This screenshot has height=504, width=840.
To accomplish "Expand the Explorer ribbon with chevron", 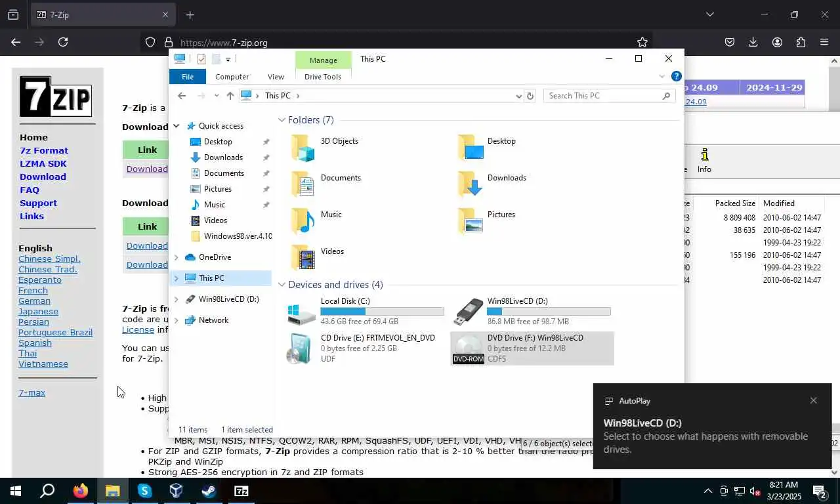I will pyautogui.click(x=661, y=77).
